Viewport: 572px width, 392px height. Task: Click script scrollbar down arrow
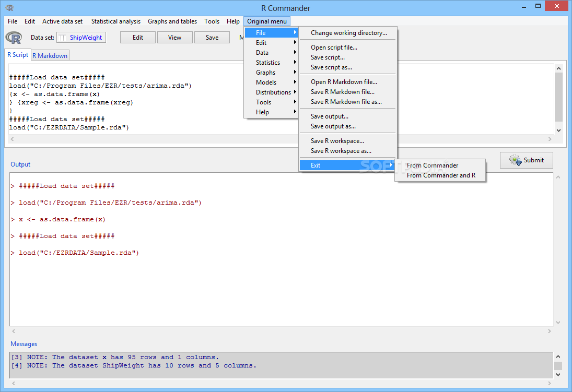click(558, 130)
